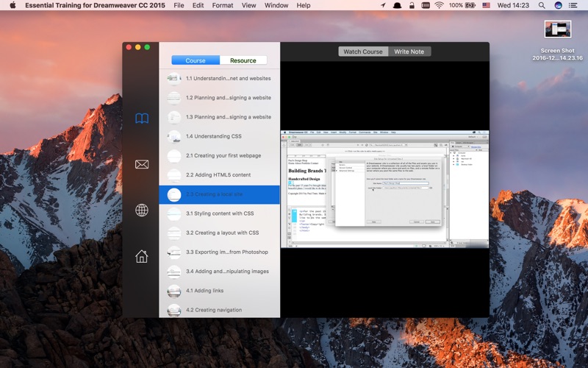
Task: Open the US flag input source menu
Action: (x=487, y=5)
